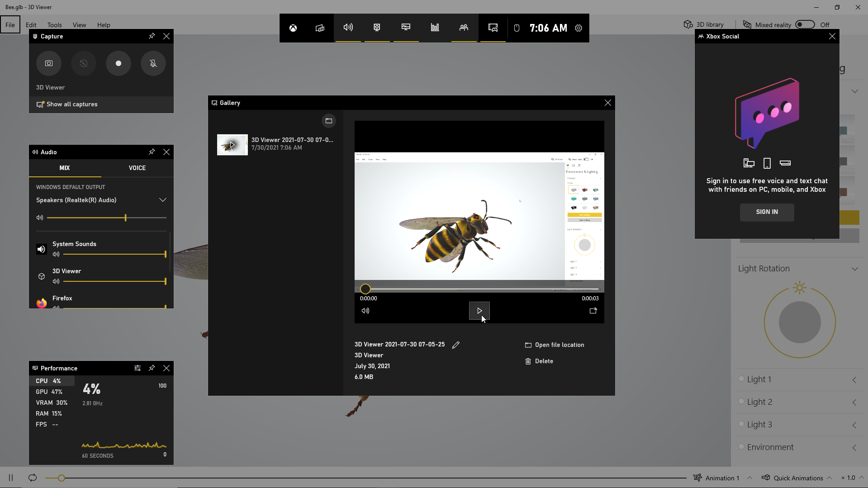Toggle Mixed reality switch
This screenshot has width=868, height=488.
805,25
